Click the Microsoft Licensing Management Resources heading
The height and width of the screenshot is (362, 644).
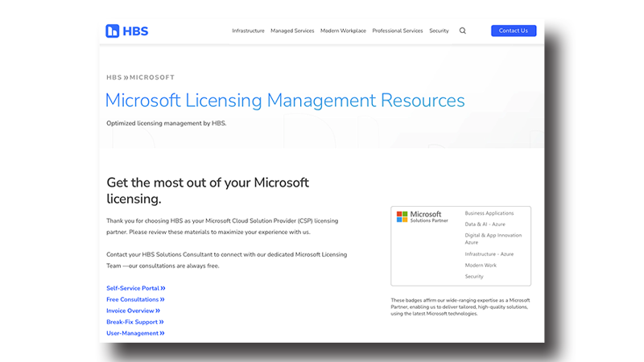tap(285, 101)
